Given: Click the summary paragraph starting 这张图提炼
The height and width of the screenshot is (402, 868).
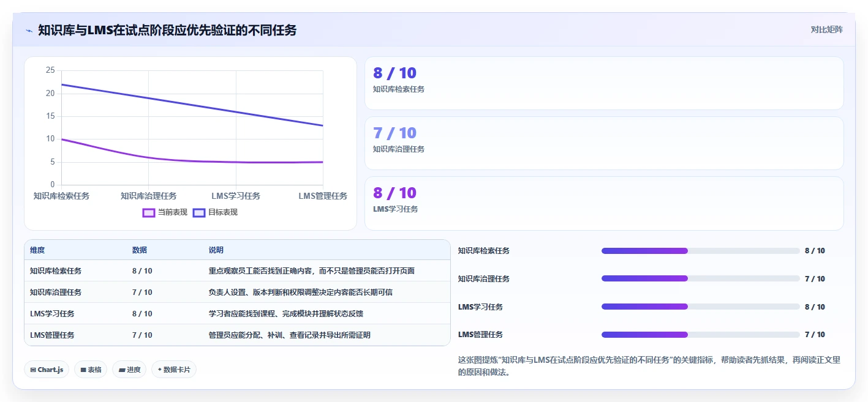Looking at the screenshot, I should [649, 366].
